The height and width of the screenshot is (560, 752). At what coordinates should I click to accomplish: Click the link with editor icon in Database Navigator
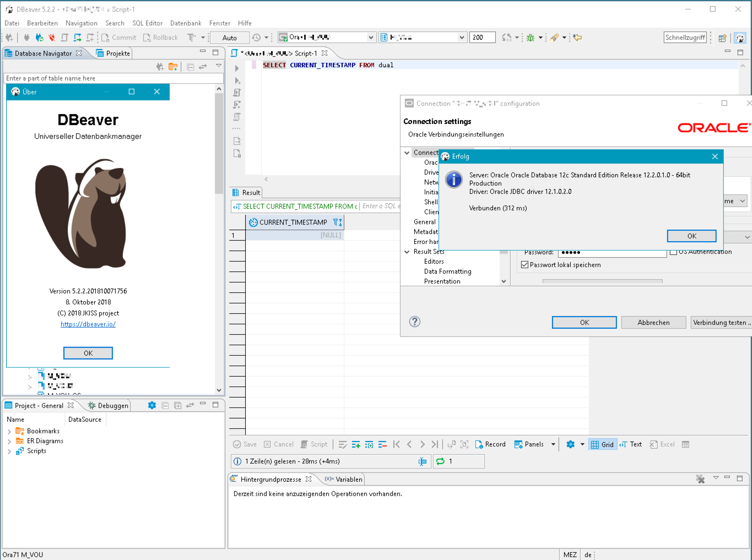(203, 67)
